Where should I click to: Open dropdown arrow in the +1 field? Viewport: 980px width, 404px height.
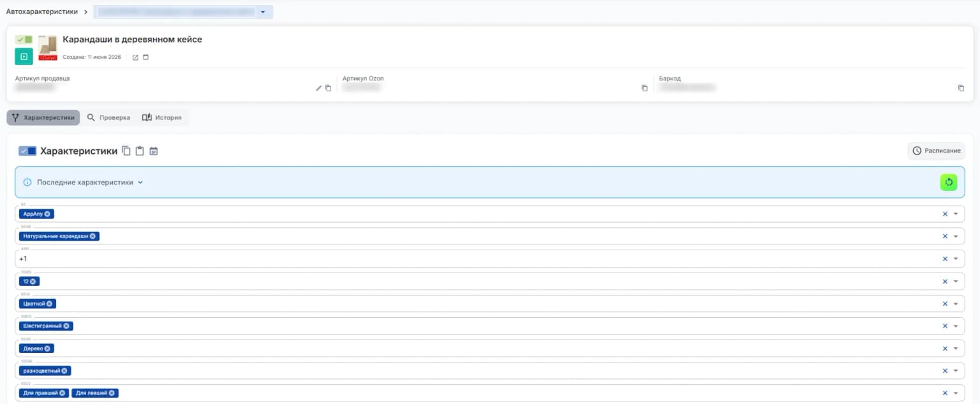956,258
